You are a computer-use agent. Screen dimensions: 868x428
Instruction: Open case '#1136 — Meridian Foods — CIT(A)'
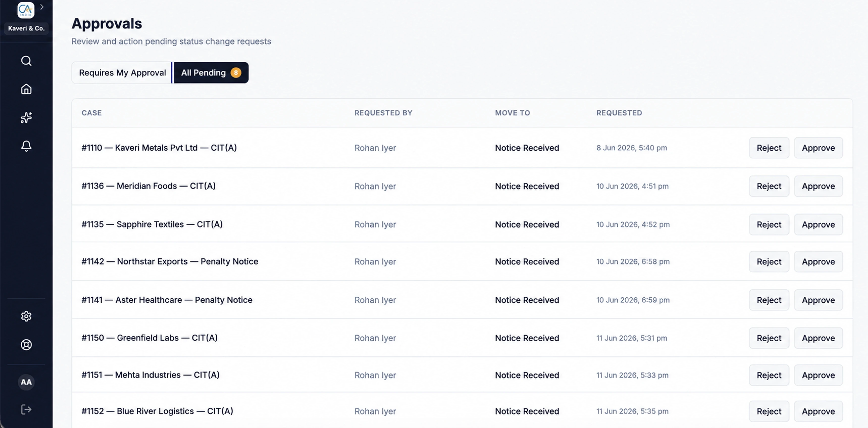coord(149,186)
